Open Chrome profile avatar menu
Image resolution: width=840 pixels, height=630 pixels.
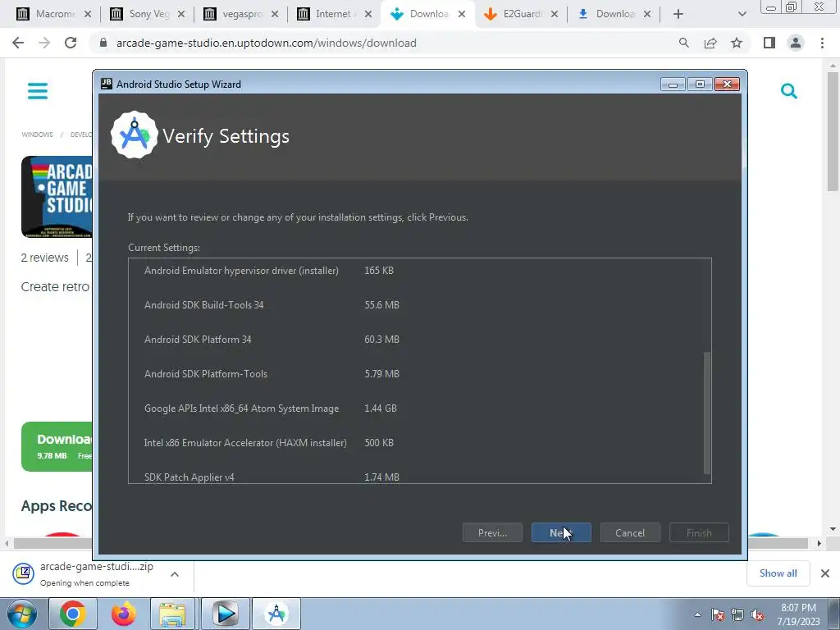click(x=796, y=43)
